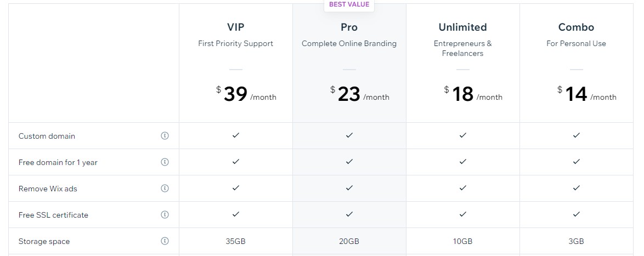Click info icon next to Custom domain
The height and width of the screenshot is (256, 644).
[x=165, y=136]
